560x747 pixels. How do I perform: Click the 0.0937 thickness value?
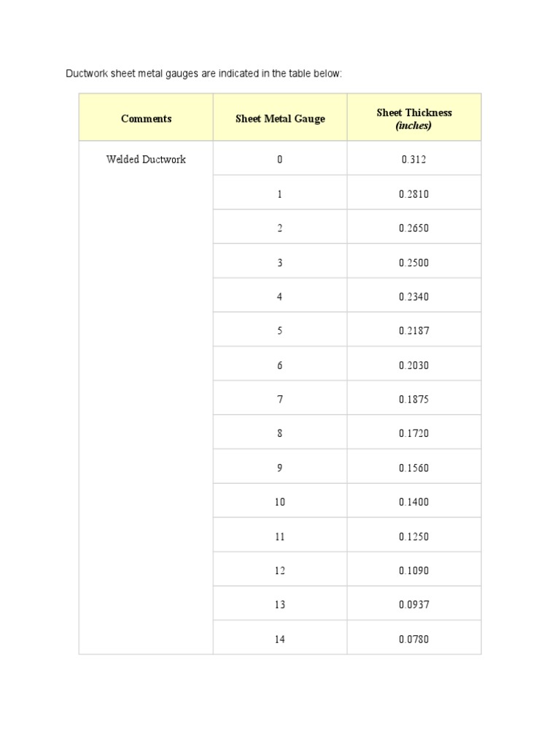(x=413, y=605)
